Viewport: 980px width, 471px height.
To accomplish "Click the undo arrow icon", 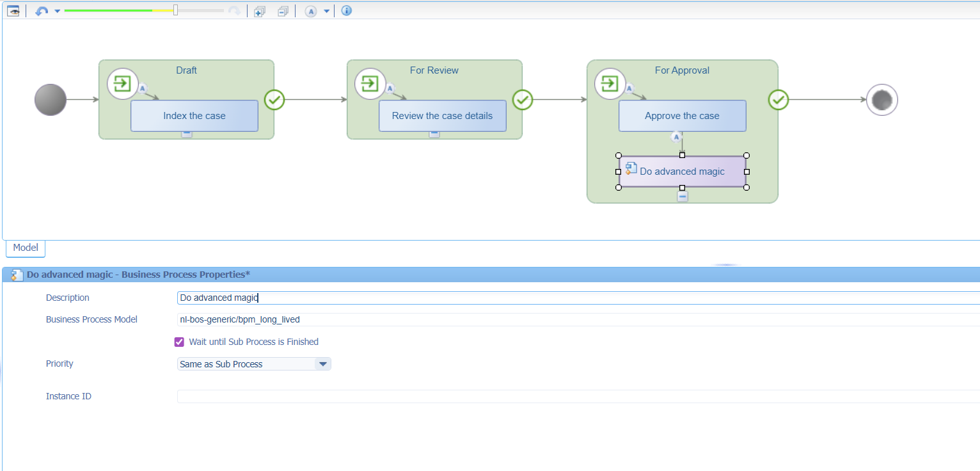I will (x=42, y=11).
